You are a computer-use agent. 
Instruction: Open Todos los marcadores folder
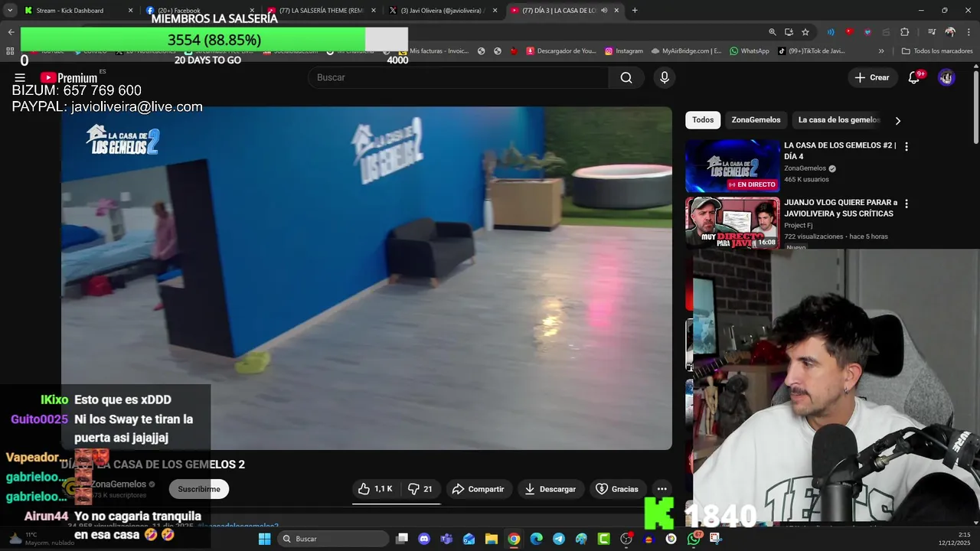pos(937,51)
